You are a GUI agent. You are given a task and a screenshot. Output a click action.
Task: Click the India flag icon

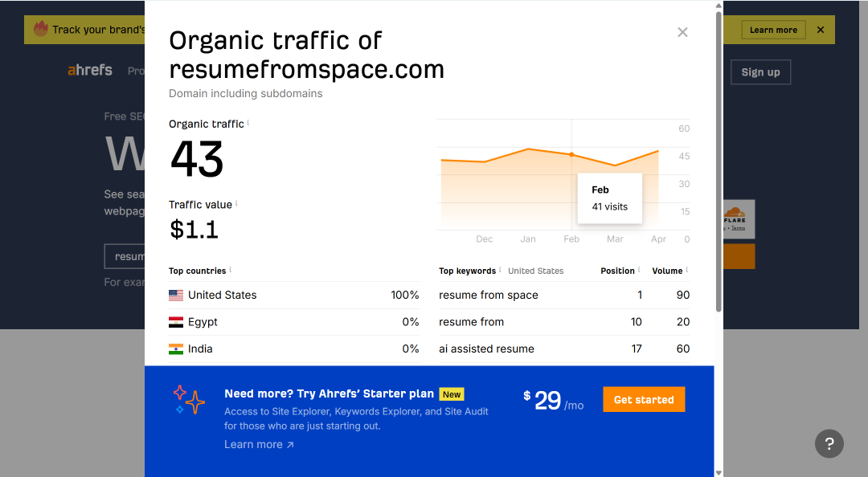click(x=176, y=349)
